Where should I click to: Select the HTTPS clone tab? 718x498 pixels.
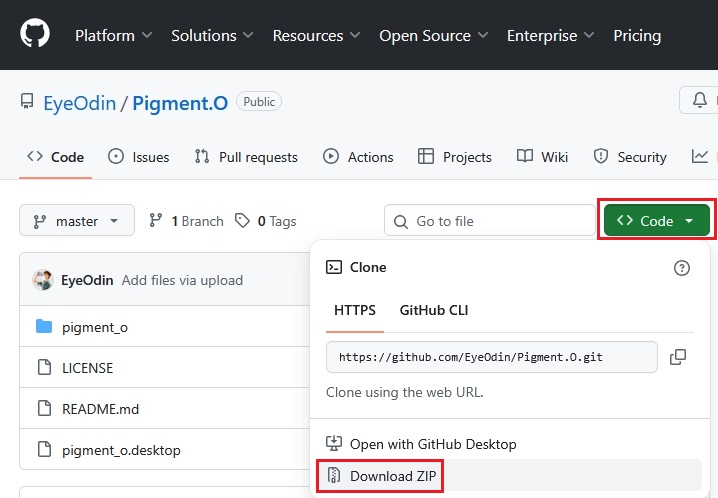click(x=355, y=310)
